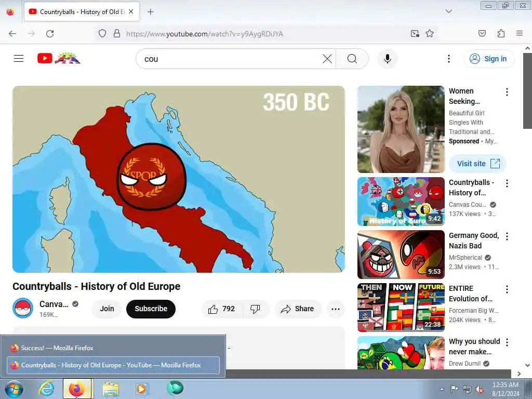
Task: Open YouTube settings three-dot menu
Action: [x=448, y=59]
